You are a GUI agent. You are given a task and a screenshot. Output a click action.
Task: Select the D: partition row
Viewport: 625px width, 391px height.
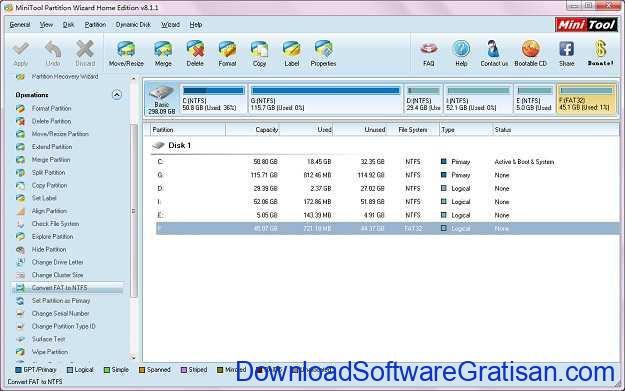tap(387, 189)
